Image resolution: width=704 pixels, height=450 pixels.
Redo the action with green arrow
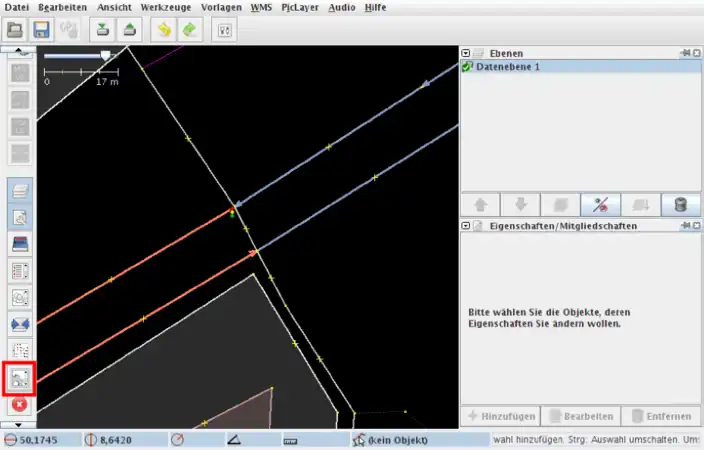pos(189,30)
